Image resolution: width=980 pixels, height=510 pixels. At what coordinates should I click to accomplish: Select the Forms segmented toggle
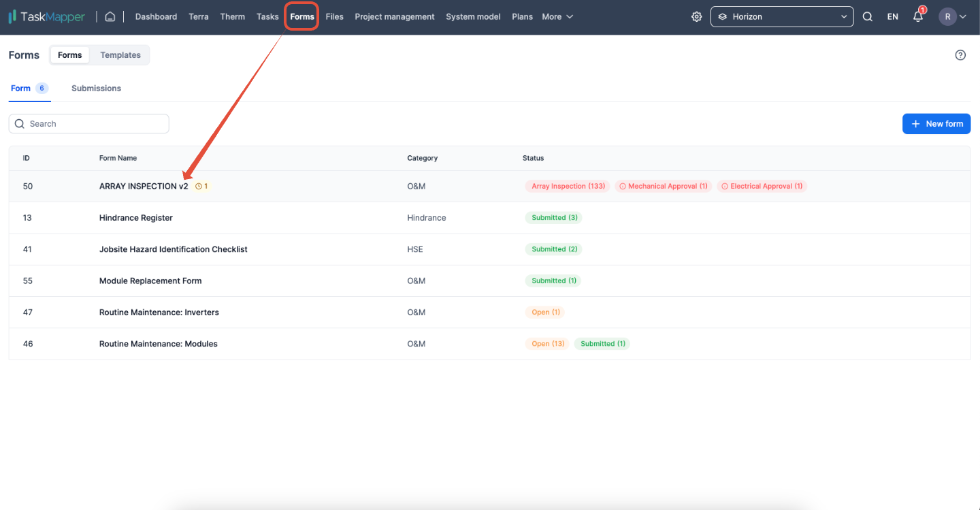pyautogui.click(x=69, y=55)
